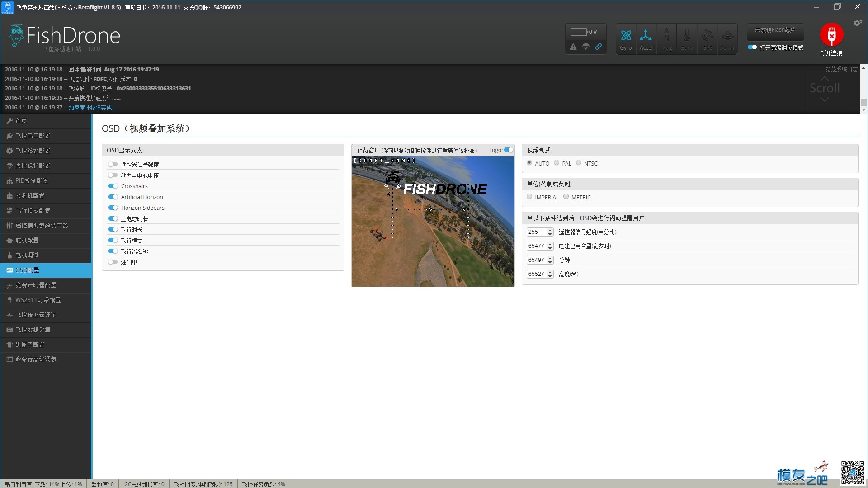Click the 舵机配置 sidebar icon

click(9, 240)
